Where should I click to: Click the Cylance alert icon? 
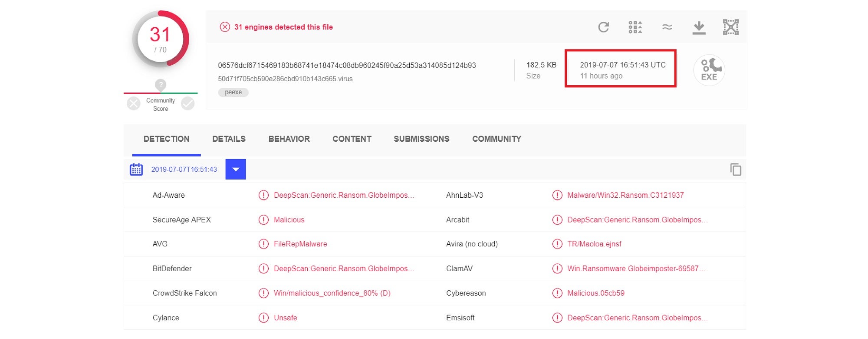pyautogui.click(x=263, y=318)
